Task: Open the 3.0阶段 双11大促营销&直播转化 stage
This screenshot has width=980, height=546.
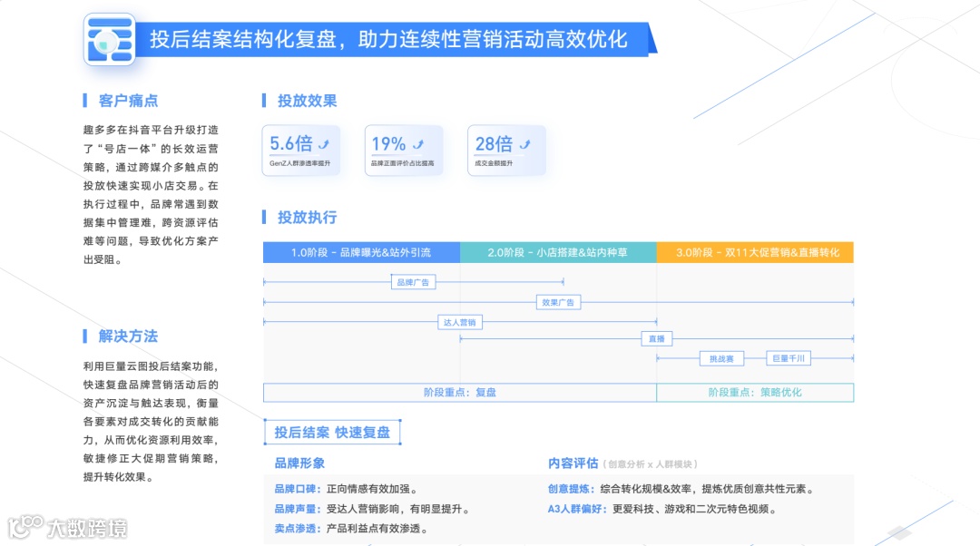Action: 755,252
